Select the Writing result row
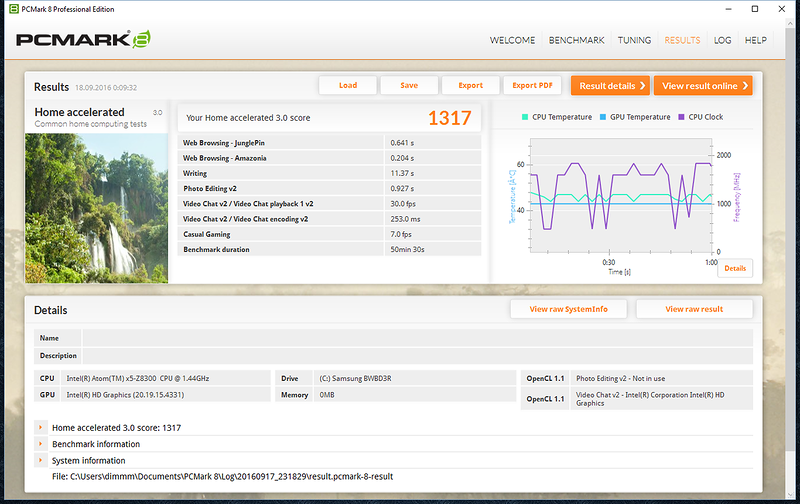The width and height of the screenshot is (800, 504). click(x=329, y=173)
